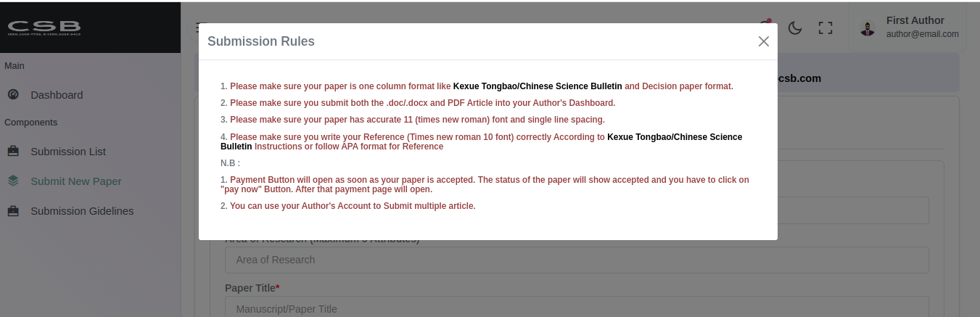The height and width of the screenshot is (317, 980).
Task: Close the Submission Rules dialog
Action: pos(763,41)
